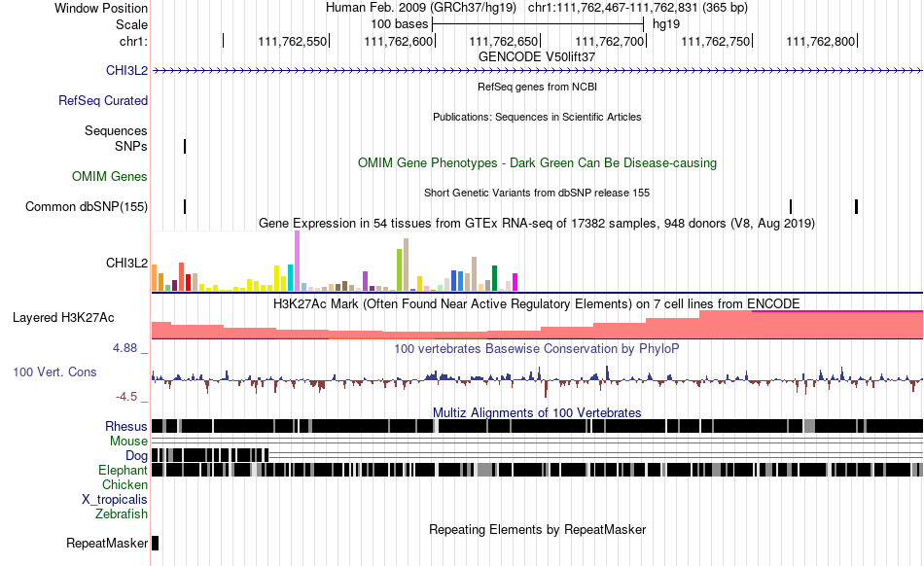Click the 4.88 PhyloP upper limit value
The width and height of the screenshot is (924, 566).
click(x=125, y=349)
